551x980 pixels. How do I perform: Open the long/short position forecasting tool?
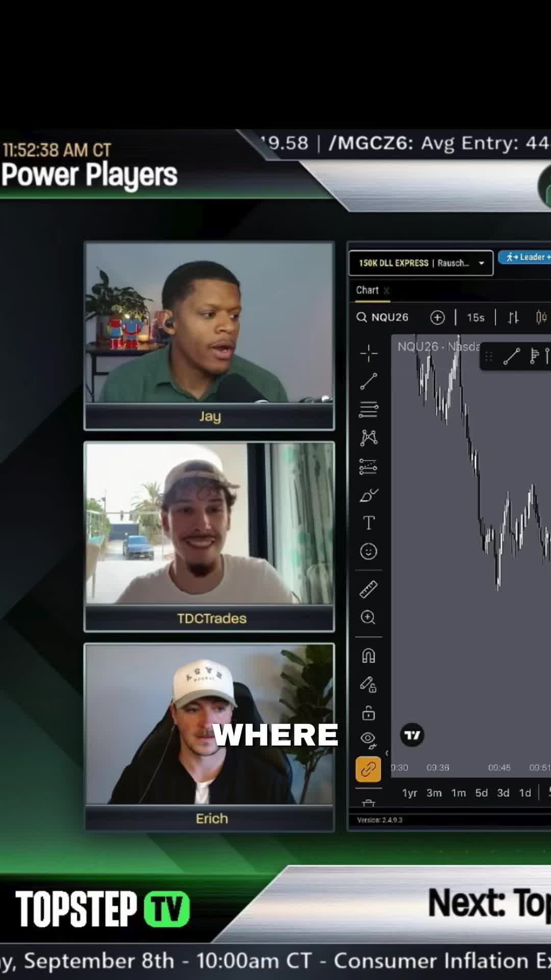coord(368,467)
